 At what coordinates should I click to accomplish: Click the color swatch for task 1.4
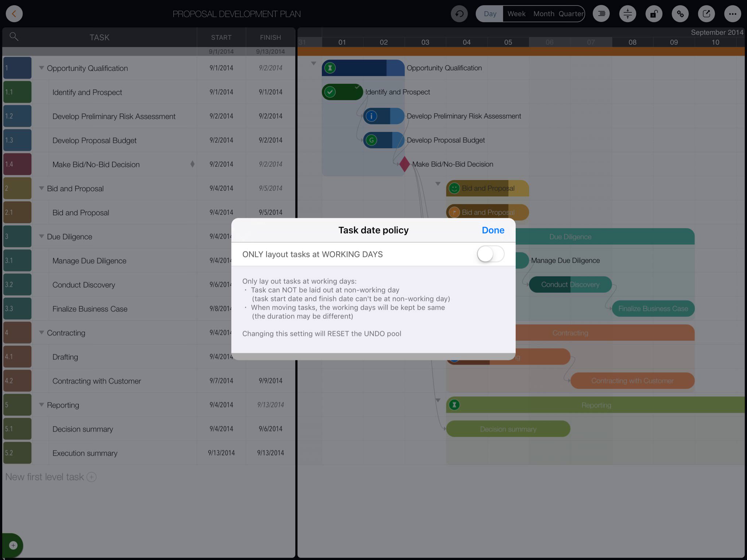coord(17,164)
